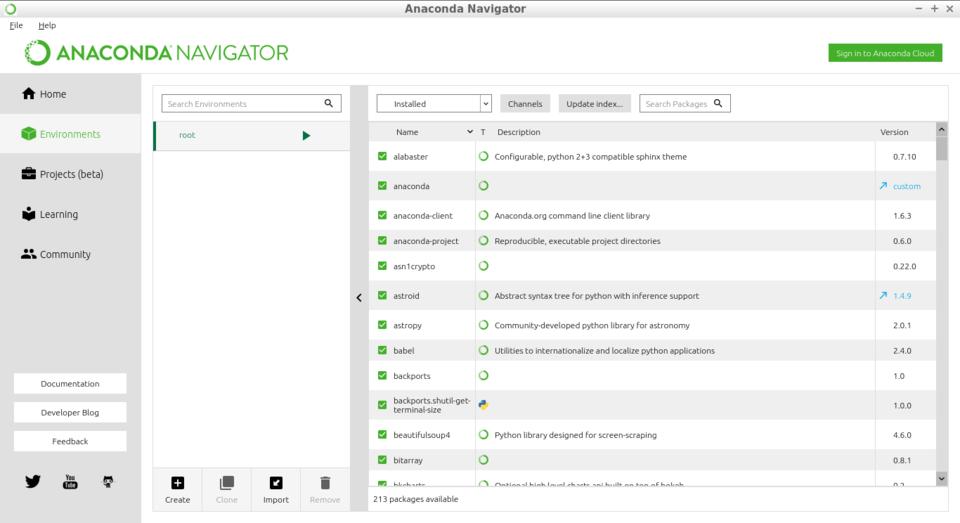Click Sign in to Anaconda Cloud button
The image size is (960, 523).
pyautogui.click(x=885, y=53)
